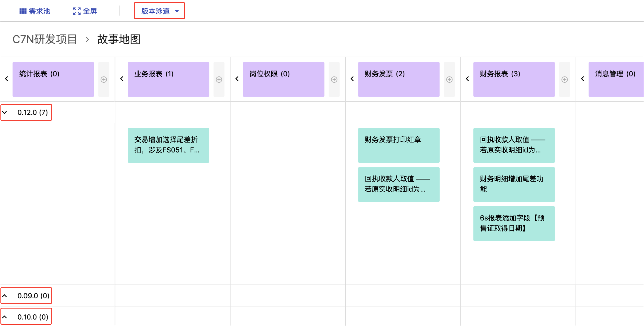This screenshot has width=644, height=326.
Task: Open the 交易增加选择尾差折扣 story card
Action: click(169, 146)
